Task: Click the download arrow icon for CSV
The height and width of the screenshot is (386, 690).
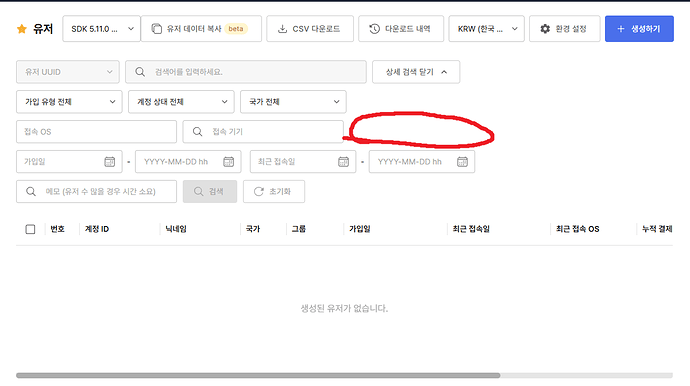Action: [282, 29]
